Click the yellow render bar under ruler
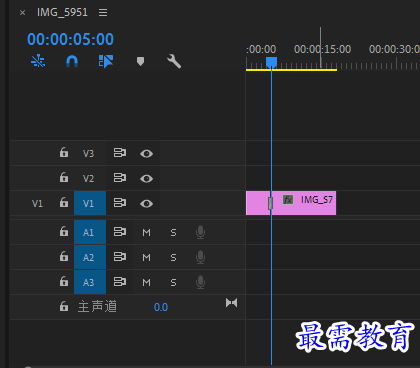This screenshot has width=420, height=368. [291, 70]
